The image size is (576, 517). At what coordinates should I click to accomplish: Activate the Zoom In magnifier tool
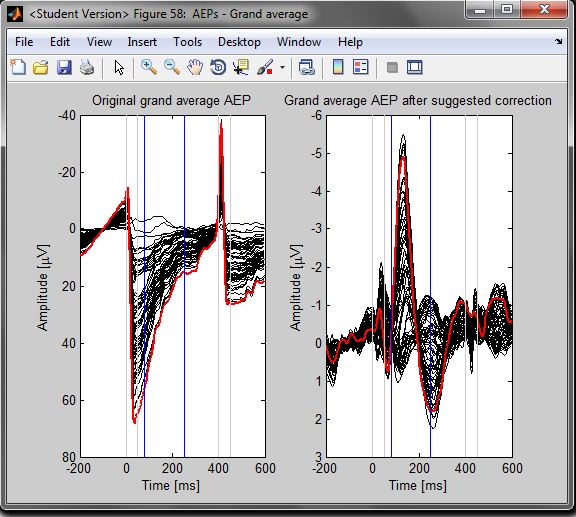pos(149,68)
